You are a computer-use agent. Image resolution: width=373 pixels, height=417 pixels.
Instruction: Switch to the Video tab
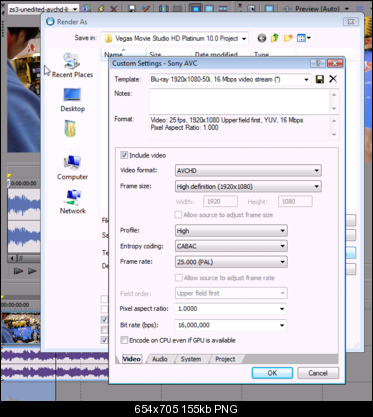click(x=131, y=359)
